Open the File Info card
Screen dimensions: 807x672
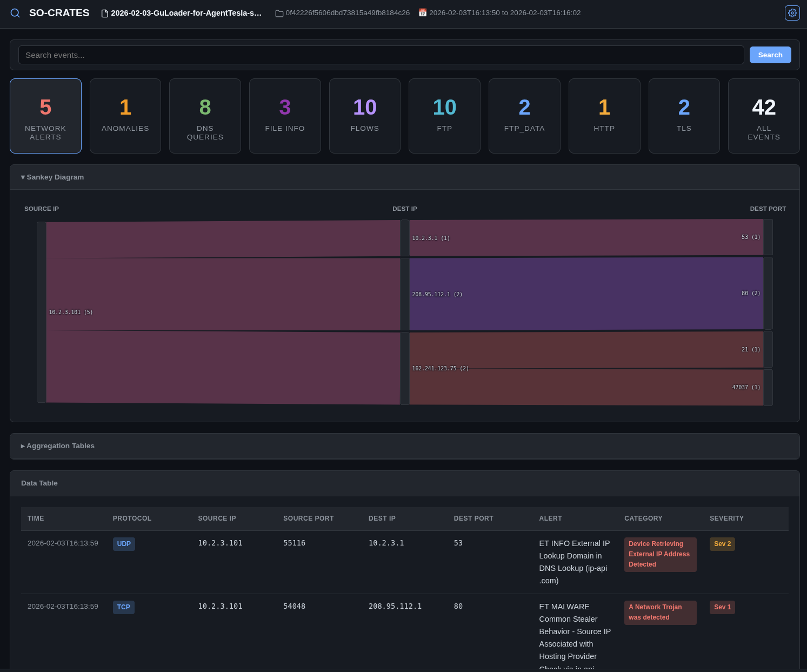point(285,116)
